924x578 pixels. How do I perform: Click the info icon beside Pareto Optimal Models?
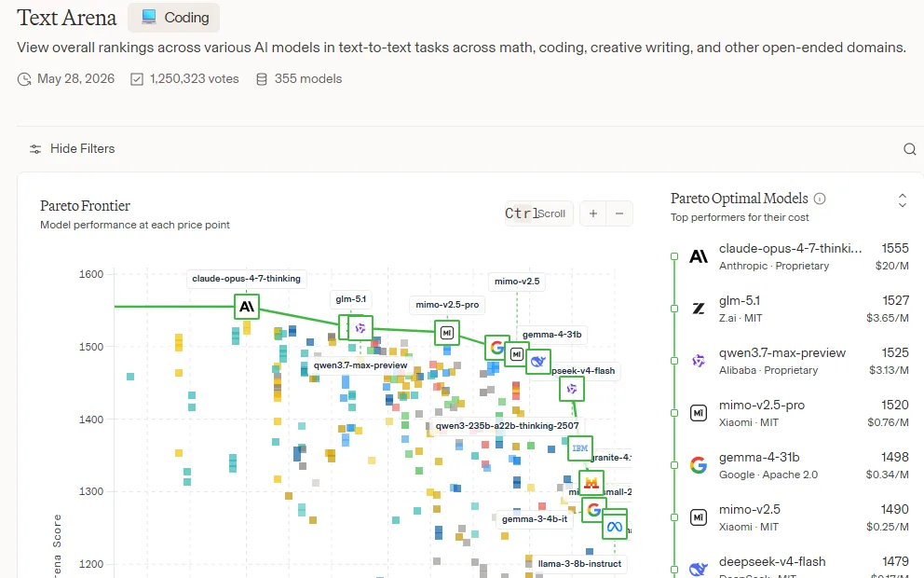[x=820, y=199]
